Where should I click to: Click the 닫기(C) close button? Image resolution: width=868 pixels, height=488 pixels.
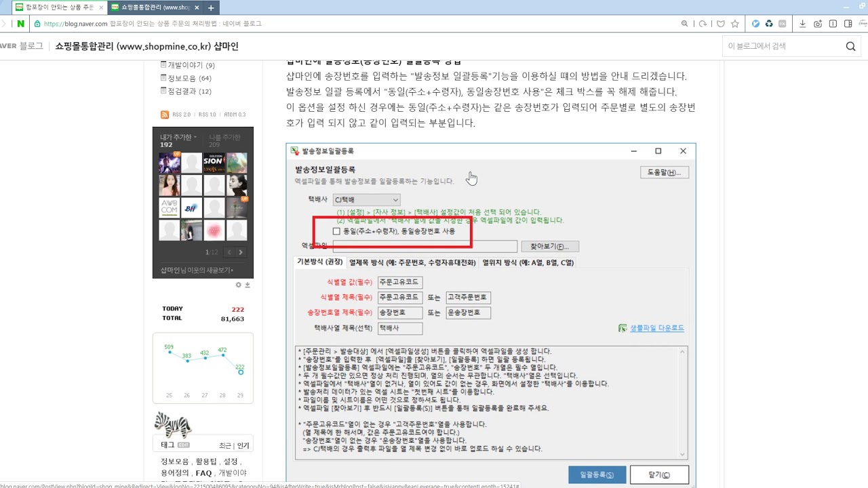(x=659, y=474)
